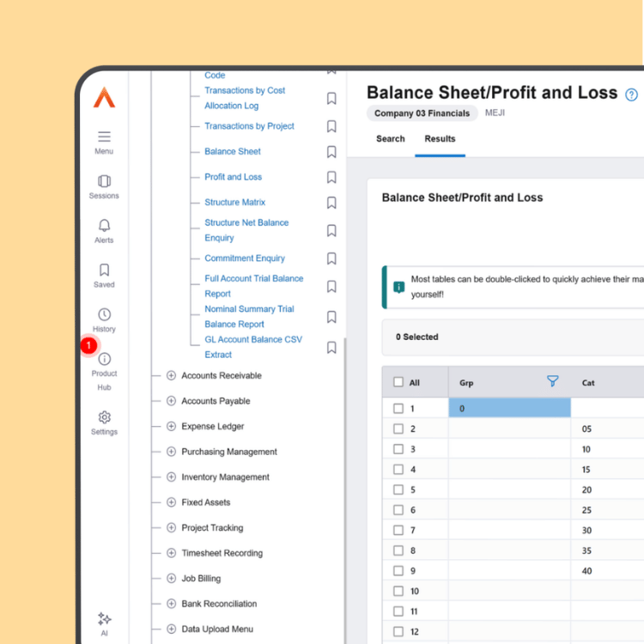
Task: Click the Grp column header
Action: click(466, 383)
